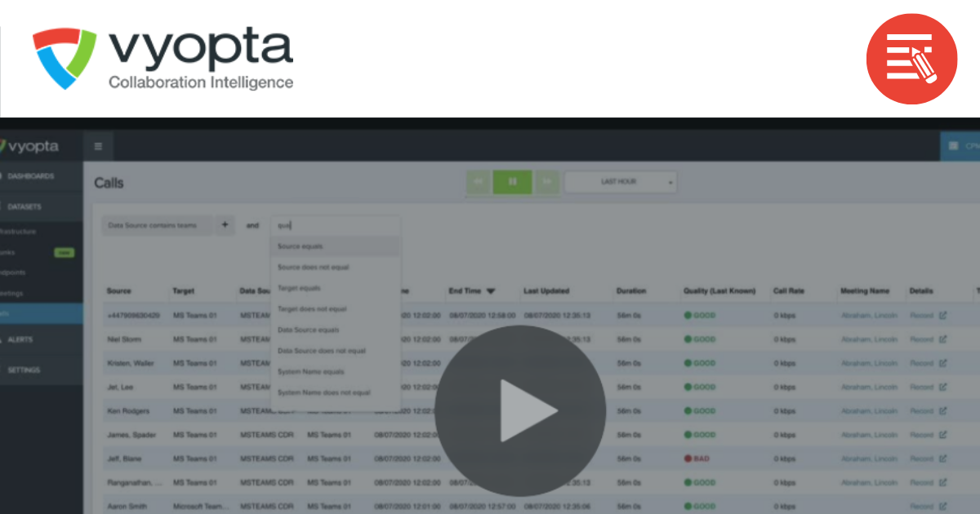This screenshot has height=514, width=980.
Task: Click the Target column header
Action: [x=183, y=291]
